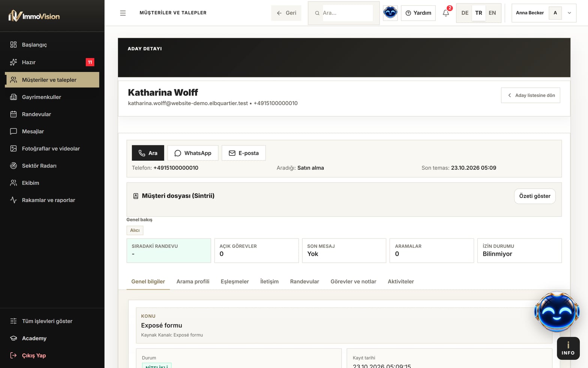This screenshot has width=588, height=368.
Task: Open Ekibim in the sidebar
Action: 52,183
